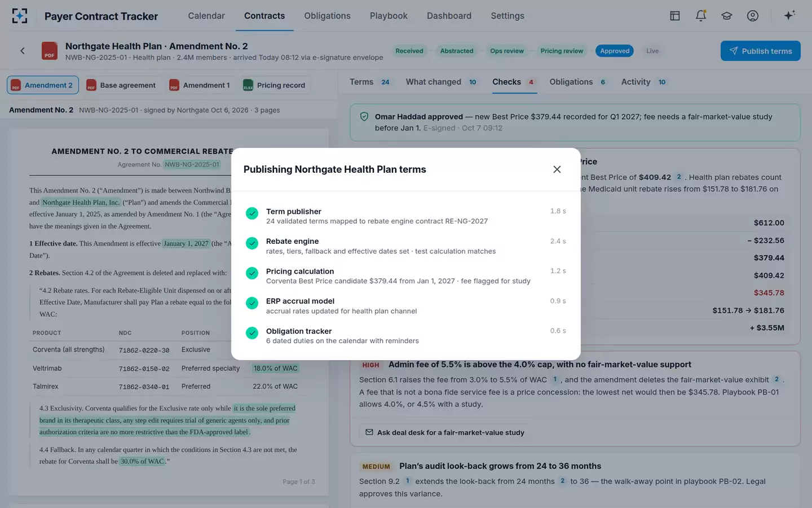Click the green check for Obligation tracker

coord(252,333)
